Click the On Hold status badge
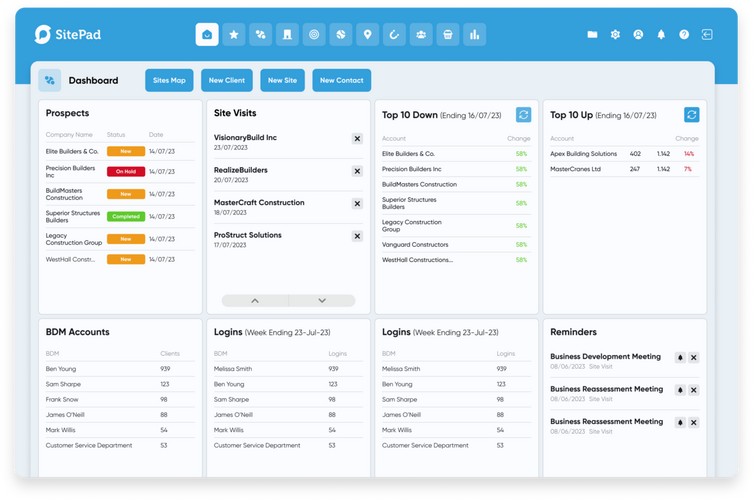 [x=126, y=171]
